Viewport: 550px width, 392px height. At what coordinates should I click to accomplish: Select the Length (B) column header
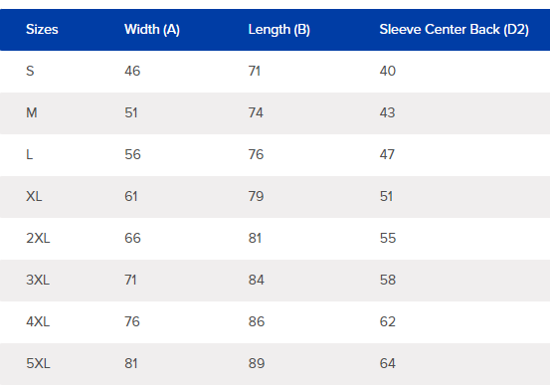point(278,30)
